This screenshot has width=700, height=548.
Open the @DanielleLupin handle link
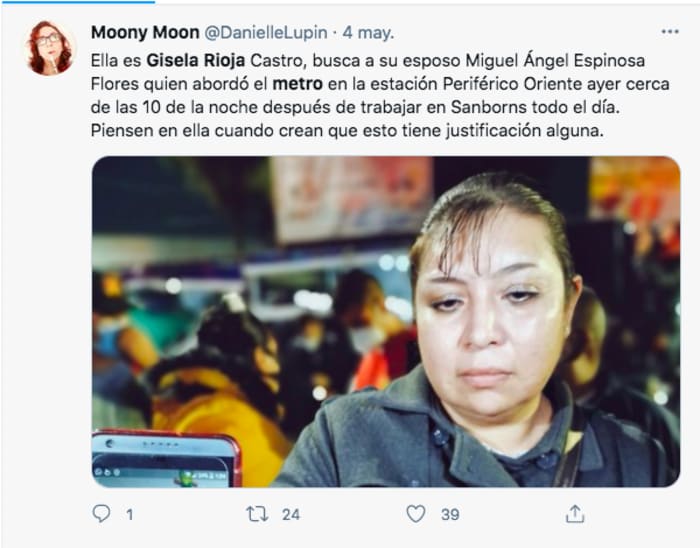(266, 33)
